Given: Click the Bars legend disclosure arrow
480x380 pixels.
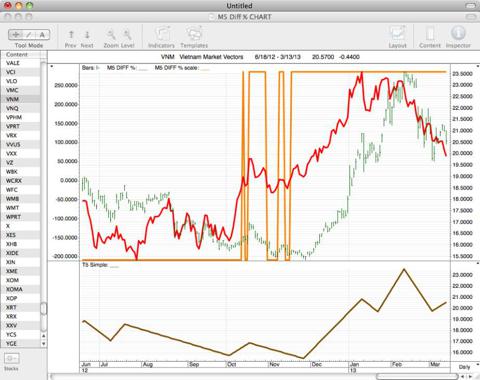Looking at the screenshot, I should coord(97,68).
